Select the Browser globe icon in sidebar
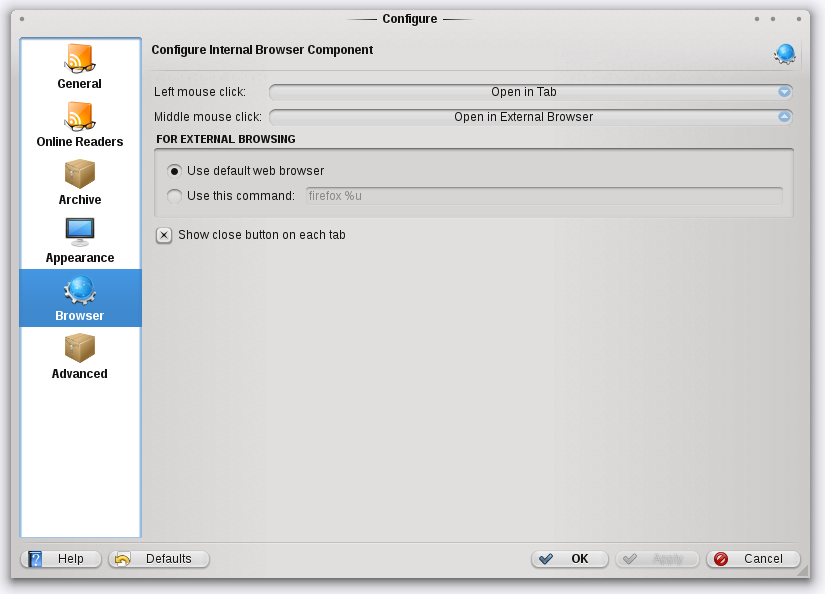 pyautogui.click(x=80, y=290)
